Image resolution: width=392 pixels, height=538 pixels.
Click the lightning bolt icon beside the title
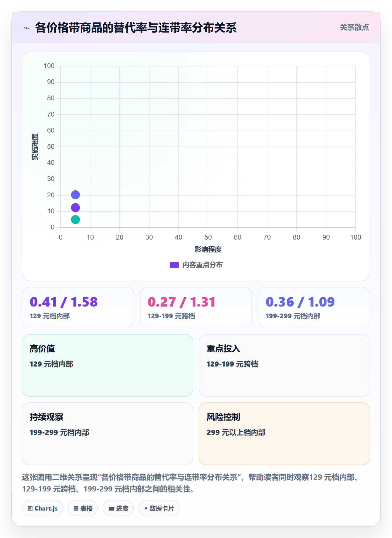pyautogui.click(x=27, y=28)
